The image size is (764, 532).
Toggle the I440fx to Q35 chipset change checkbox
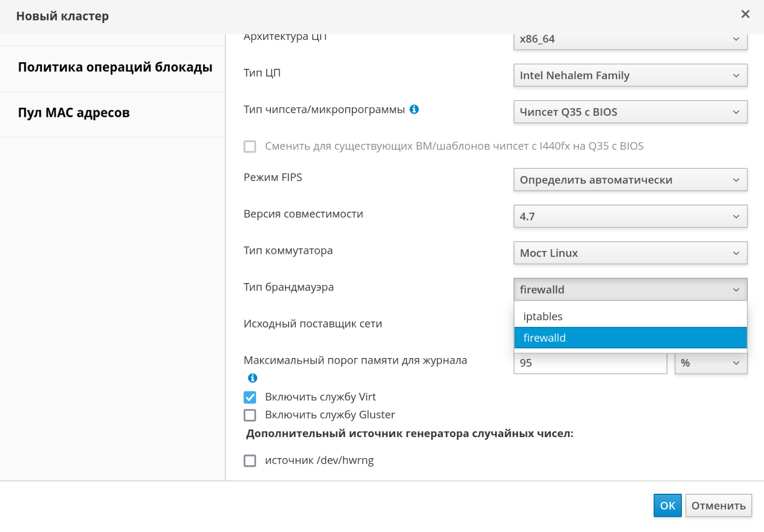(250, 146)
